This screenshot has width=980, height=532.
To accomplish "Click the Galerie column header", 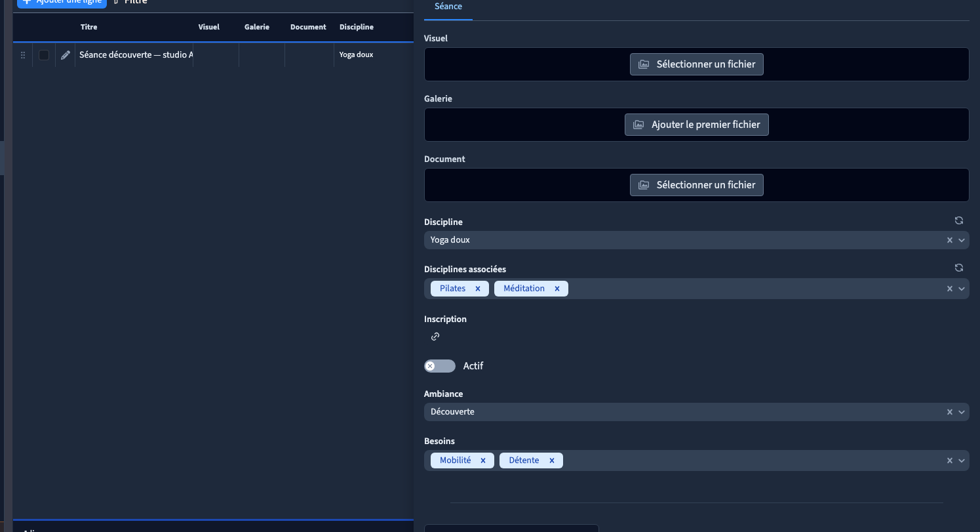I will pos(257,27).
